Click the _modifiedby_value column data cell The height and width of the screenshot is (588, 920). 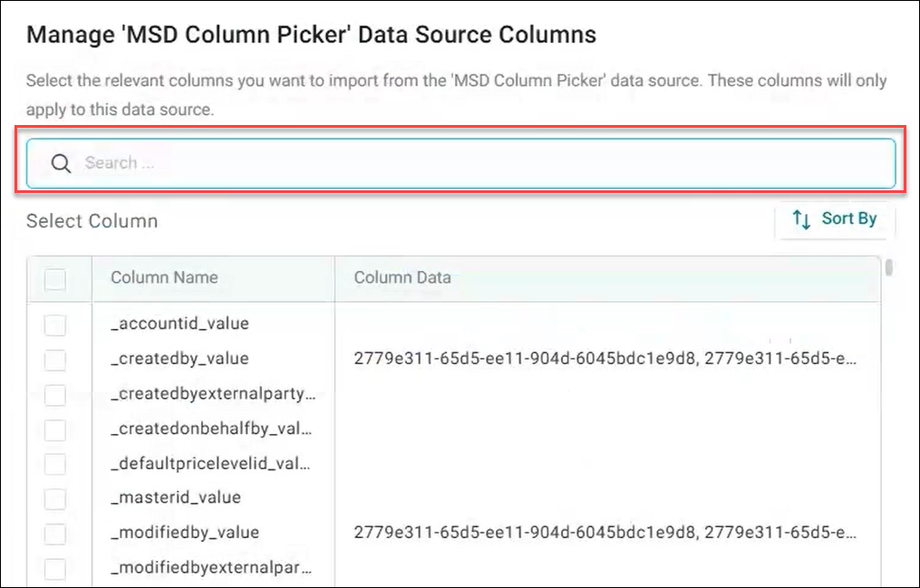605,532
